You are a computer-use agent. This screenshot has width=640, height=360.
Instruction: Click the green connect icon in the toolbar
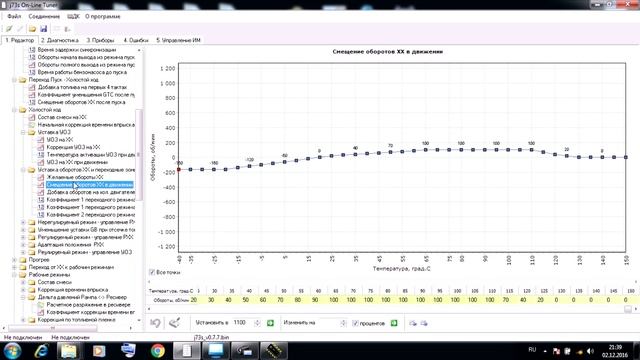coord(9,29)
